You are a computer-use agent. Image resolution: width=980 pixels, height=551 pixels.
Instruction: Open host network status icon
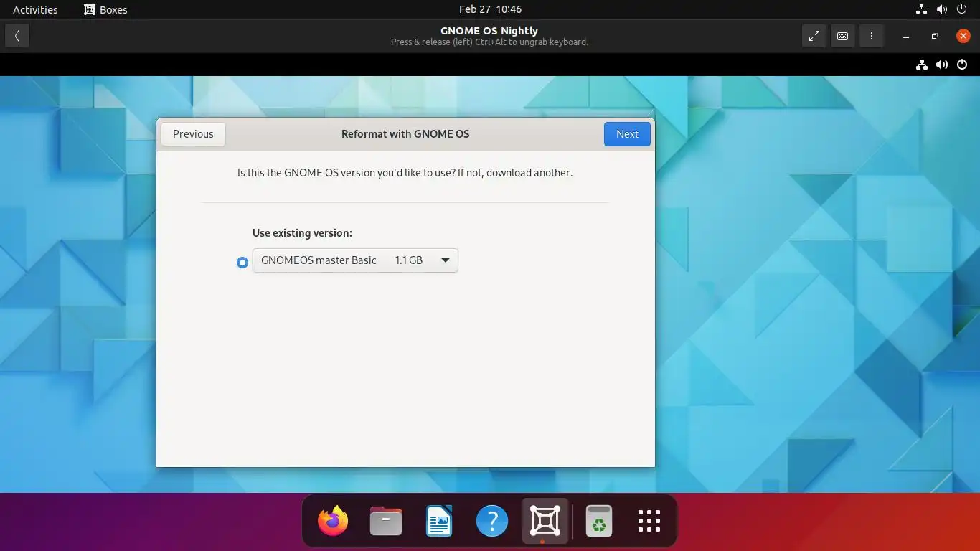click(922, 9)
